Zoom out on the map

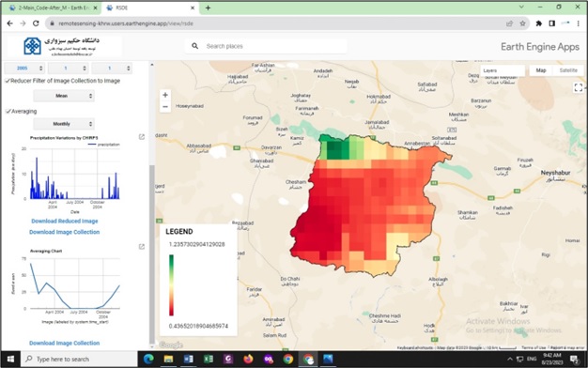(165, 107)
